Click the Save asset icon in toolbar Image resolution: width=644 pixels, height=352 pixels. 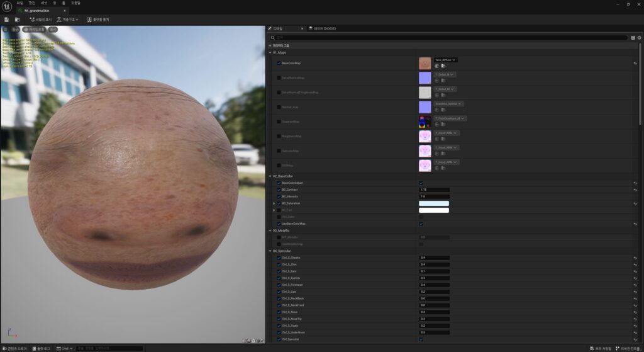pyautogui.click(x=6, y=20)
